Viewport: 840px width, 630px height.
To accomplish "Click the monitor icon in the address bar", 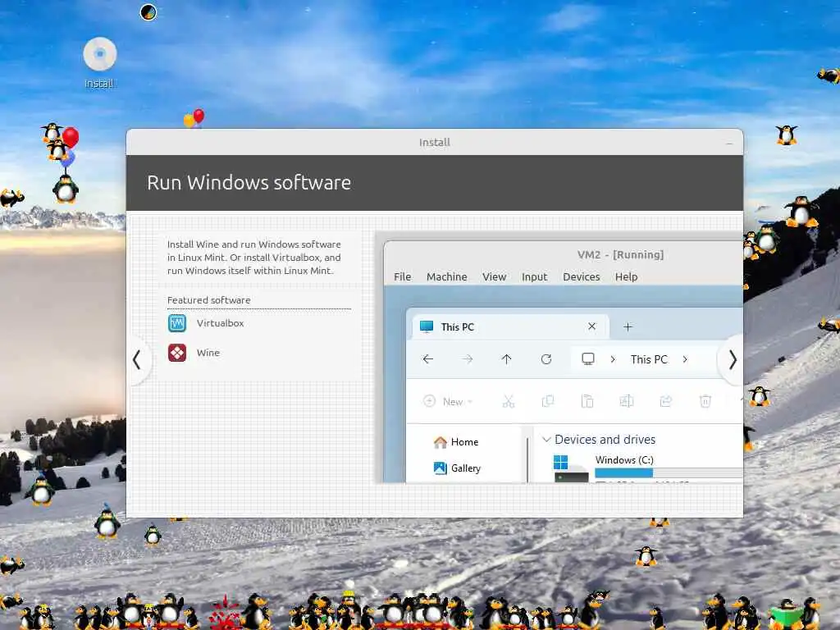I will [x=587, y=359].
